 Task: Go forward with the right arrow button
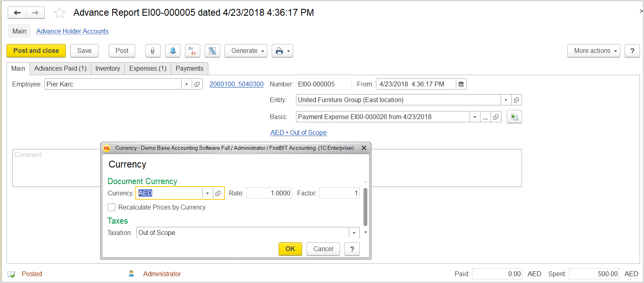(36, 13)
